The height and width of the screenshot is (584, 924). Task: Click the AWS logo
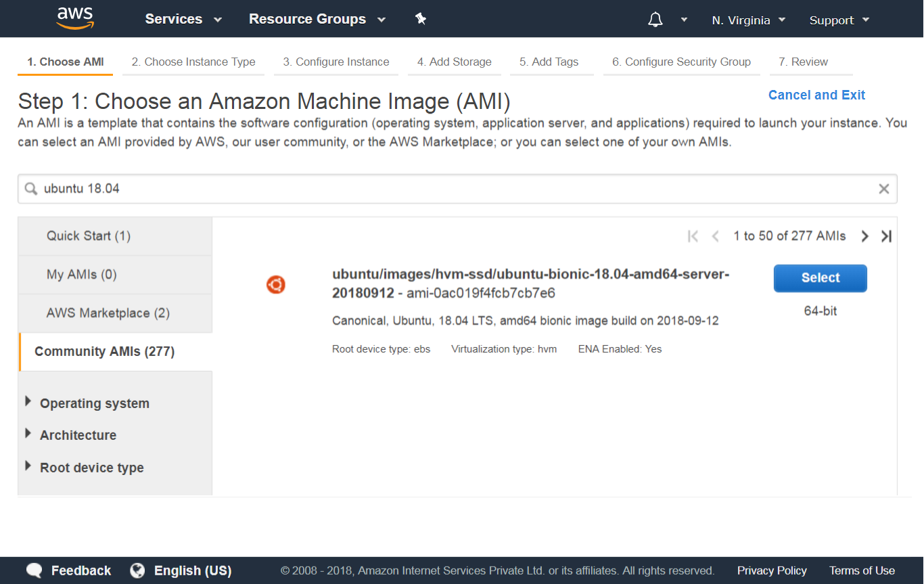tap(75, 18)
